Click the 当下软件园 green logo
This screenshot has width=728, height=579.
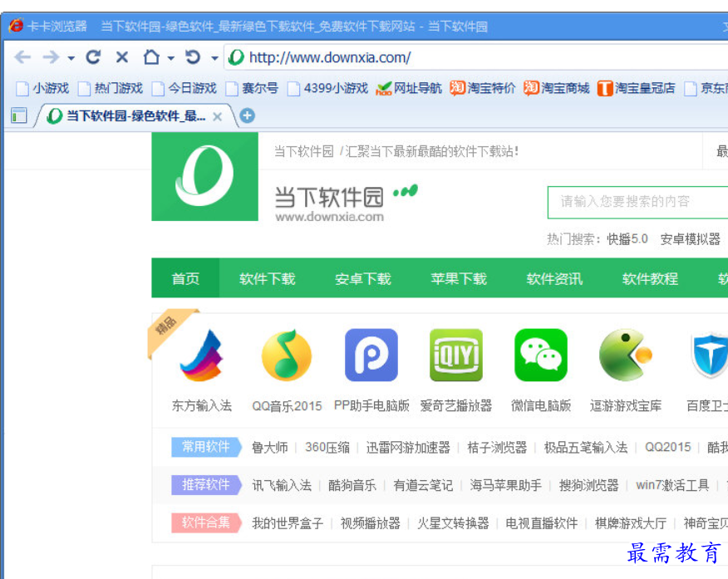(x=204, y=176)
